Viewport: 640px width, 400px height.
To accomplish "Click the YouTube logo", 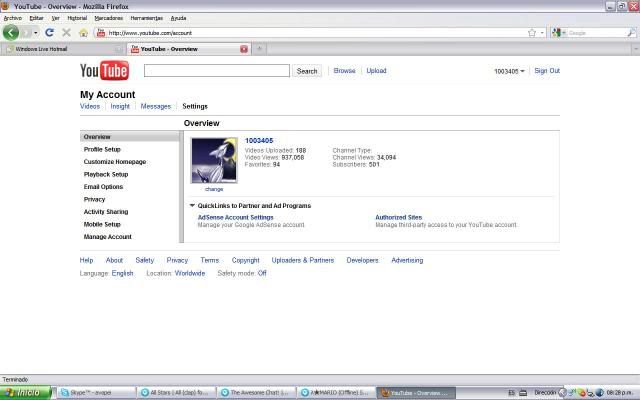I will tap(102, 71).
